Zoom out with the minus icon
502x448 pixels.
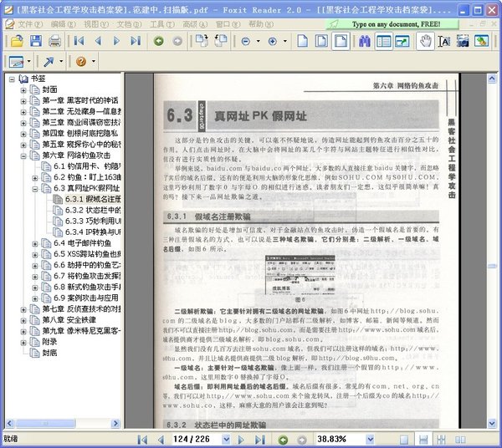point(245,41)
